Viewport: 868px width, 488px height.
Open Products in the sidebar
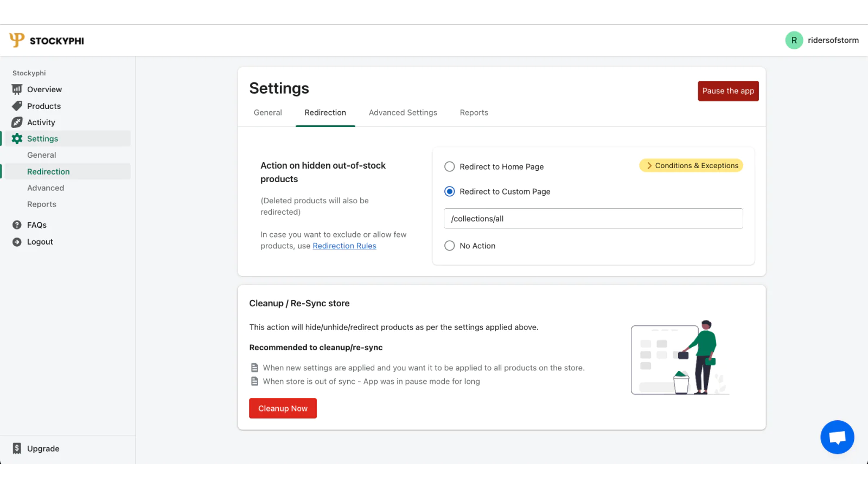(44, 106)
